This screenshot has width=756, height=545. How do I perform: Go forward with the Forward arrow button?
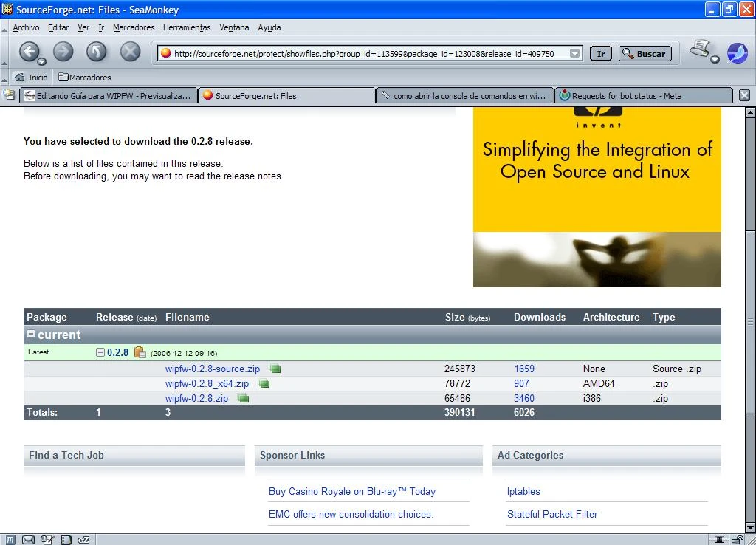[63, 51]
